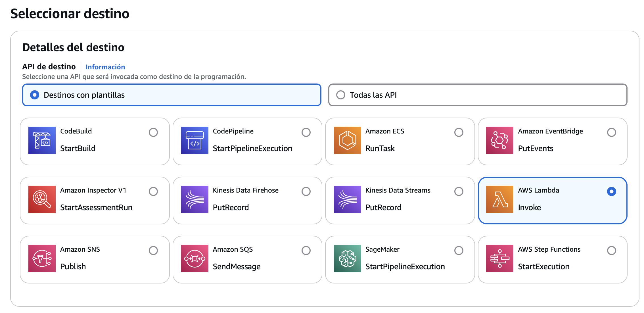The width and height of the screenshot is (644, 313).
Task: Select the Kinesis Data Streams radio button
Action: [459, 191]
